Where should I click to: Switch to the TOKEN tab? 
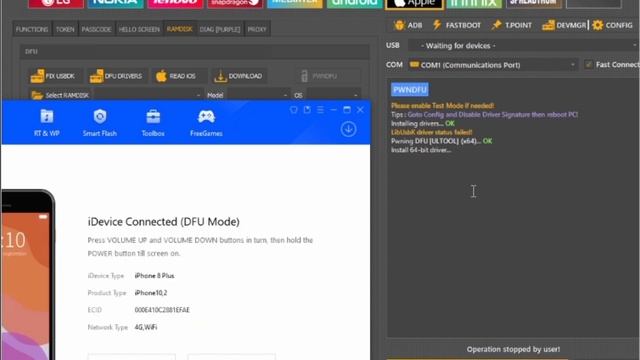65,29
